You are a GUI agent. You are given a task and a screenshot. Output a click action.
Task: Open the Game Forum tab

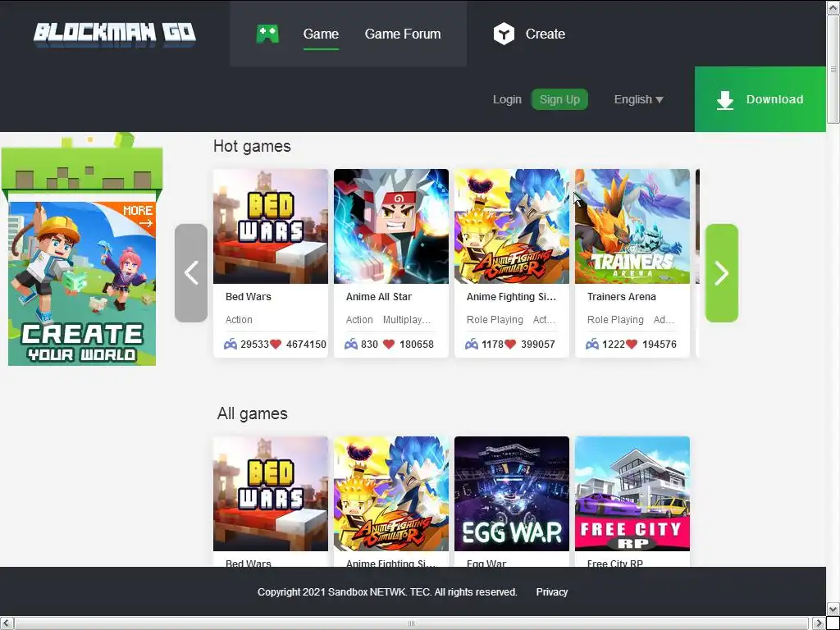point(403,34)
